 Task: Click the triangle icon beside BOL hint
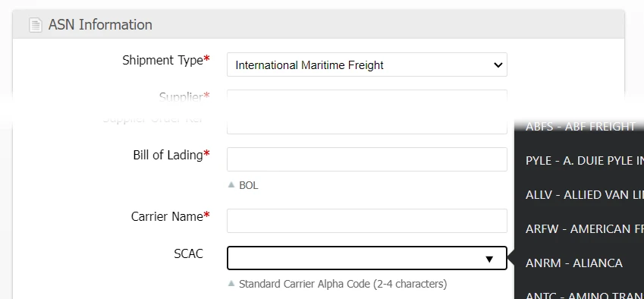click(231, 185)
